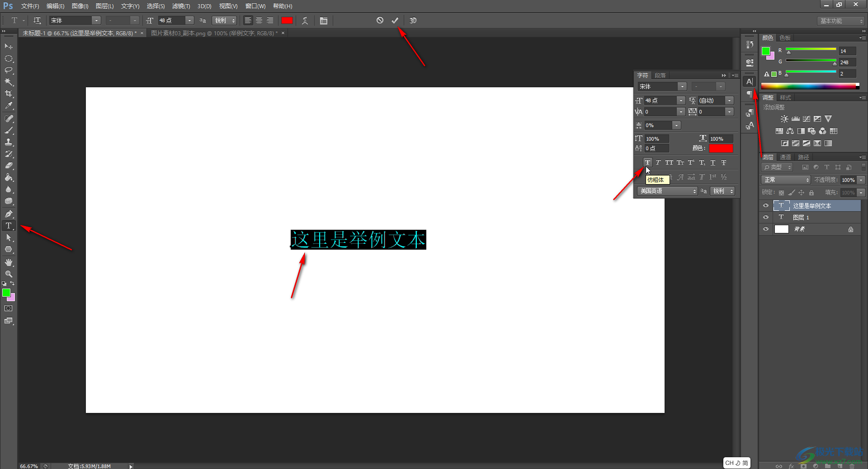This screenshot has width=868, height=469.
Task: Toggle underline in the Character panel
Action: (713, 162)
